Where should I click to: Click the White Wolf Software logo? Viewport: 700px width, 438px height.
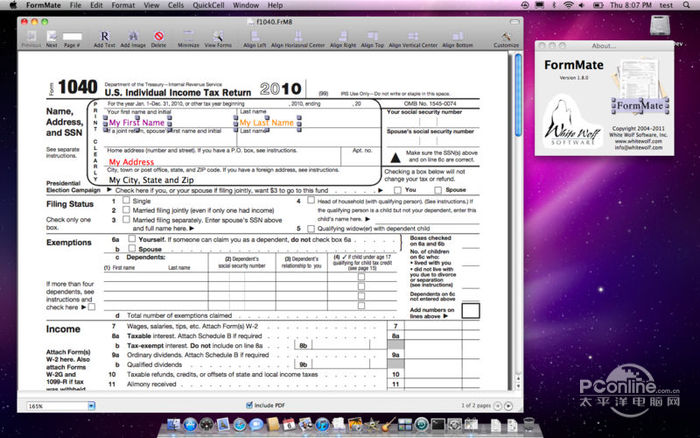pyautogui.click(x=571, y=121)
